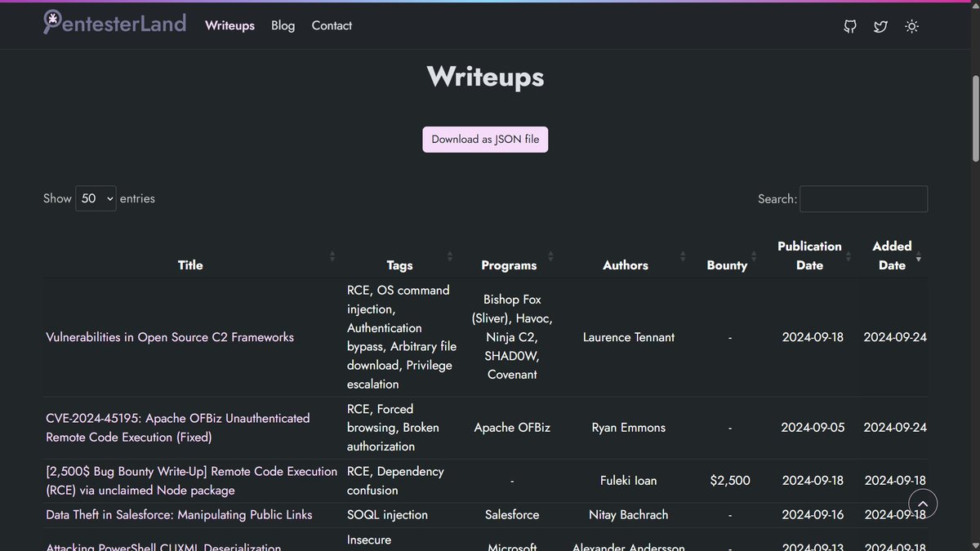The image size is (980, 551).
Task: Click the sort arrows beside Tags
Action: tap(450, 256)
